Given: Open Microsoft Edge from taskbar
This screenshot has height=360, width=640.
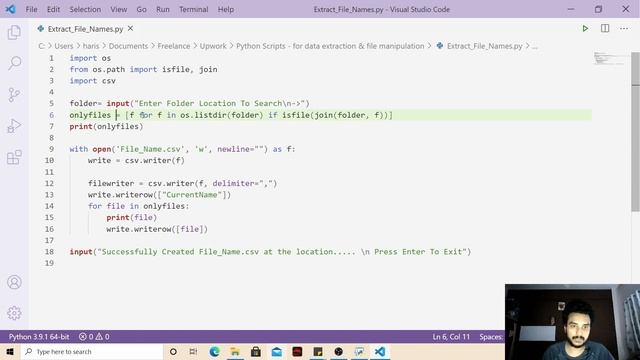Looking at the screenshot, I should 214,351.
